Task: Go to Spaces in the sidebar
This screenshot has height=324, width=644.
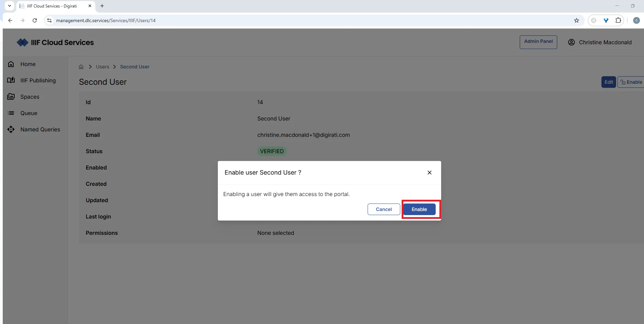Action: point(30,97)
